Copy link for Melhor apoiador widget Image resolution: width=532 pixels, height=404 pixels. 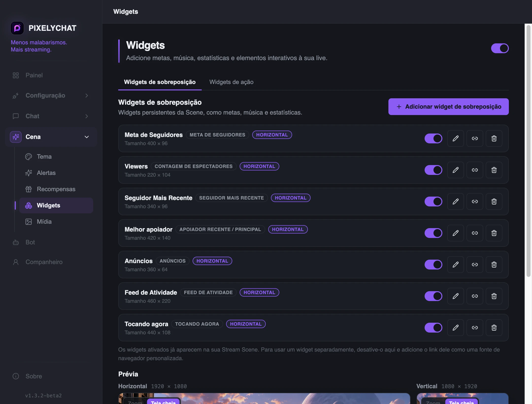coord(475,233)
